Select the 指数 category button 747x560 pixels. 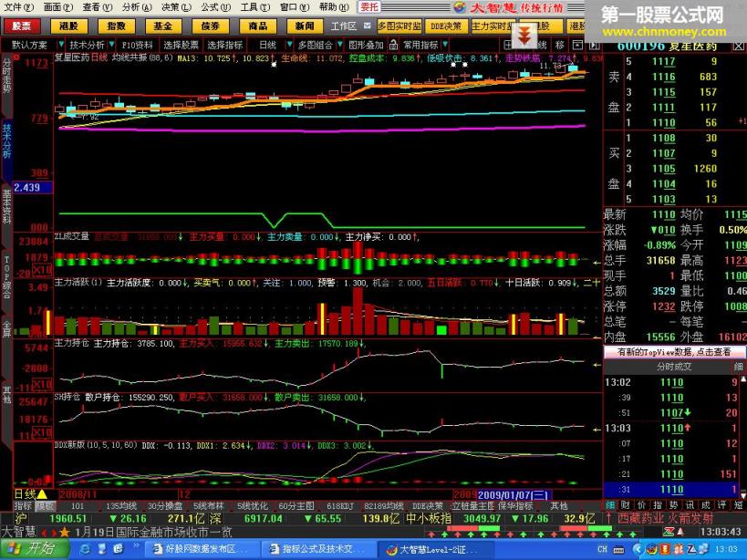(116, 26)
